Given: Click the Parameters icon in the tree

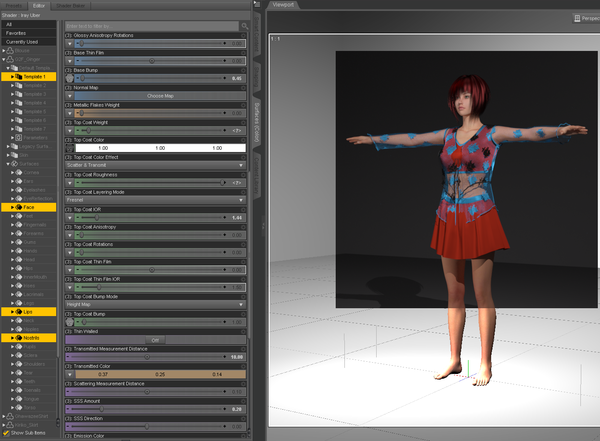Looking at the screenshot, I should pyautogui.click(x=18, y=137).
